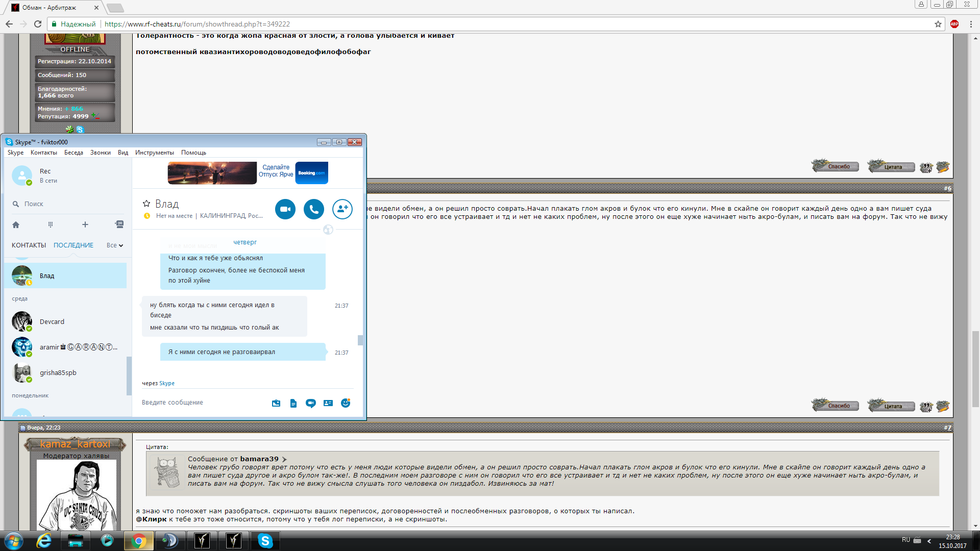
Task: Click the Skype link after 'через'
Action: coord(167,383)
